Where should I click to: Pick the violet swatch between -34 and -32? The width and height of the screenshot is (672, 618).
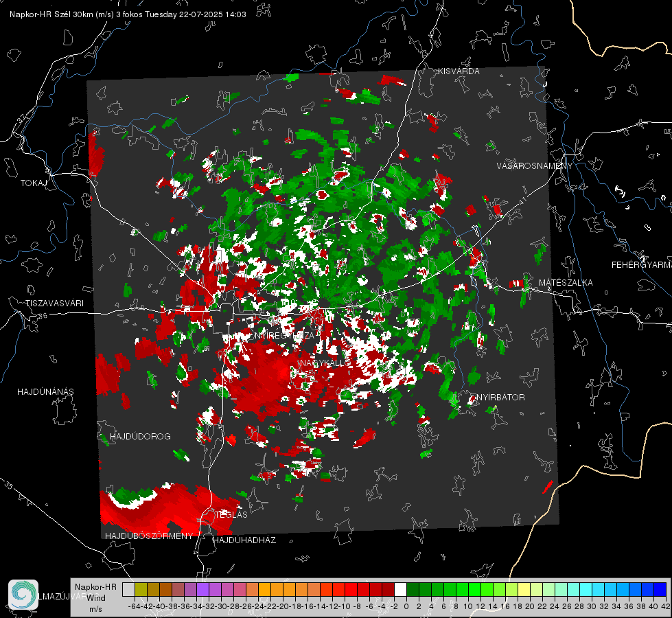pyautogui.click(x=202, y=589)
